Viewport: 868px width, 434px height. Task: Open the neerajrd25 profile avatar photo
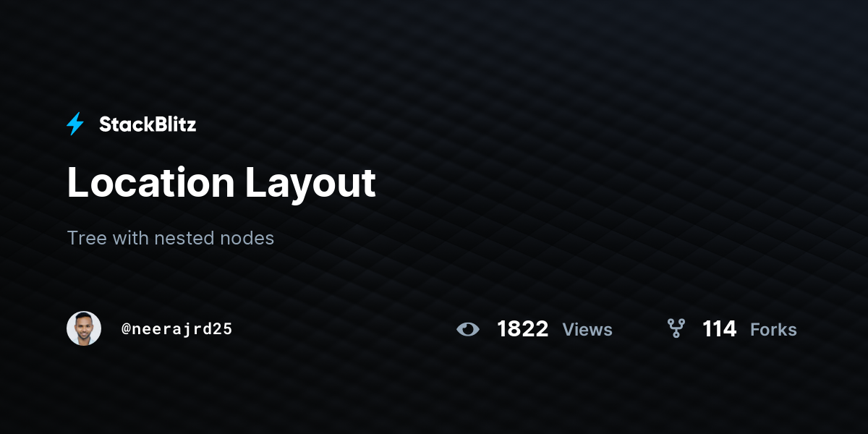coord(84,328)
